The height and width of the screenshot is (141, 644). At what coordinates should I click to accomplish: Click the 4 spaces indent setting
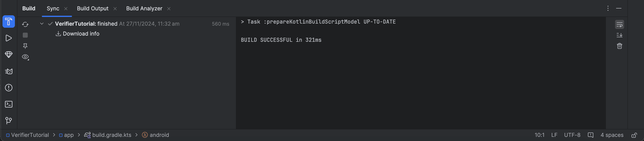[612, 135]
